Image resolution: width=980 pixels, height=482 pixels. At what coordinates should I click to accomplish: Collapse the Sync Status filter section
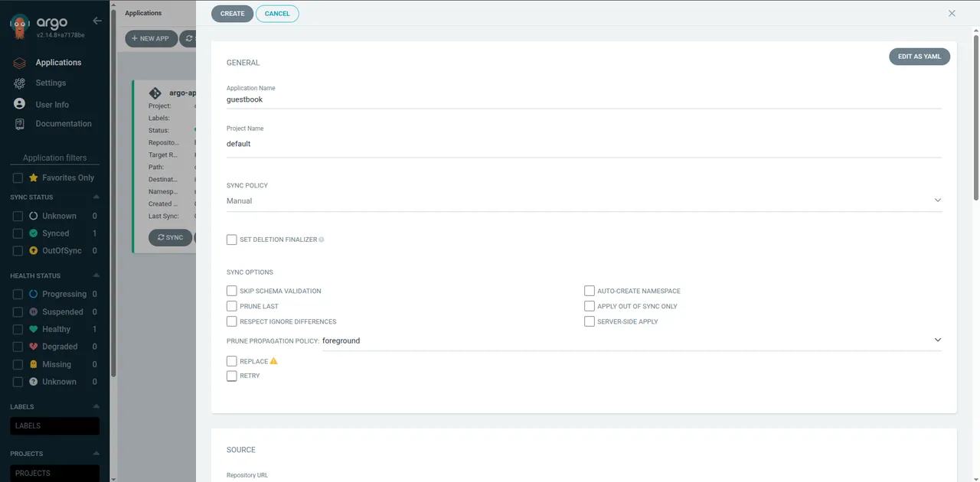[96, 197]
